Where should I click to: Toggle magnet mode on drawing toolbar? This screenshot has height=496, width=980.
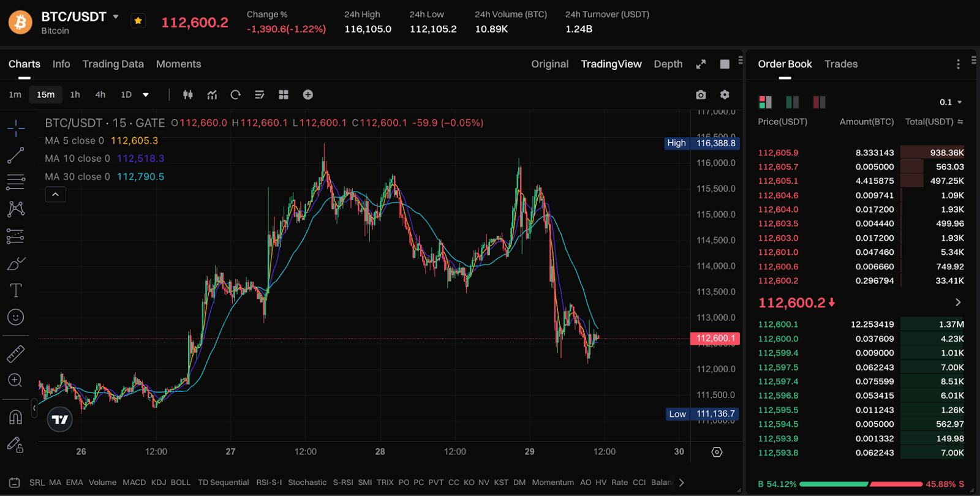click(16, 417)
